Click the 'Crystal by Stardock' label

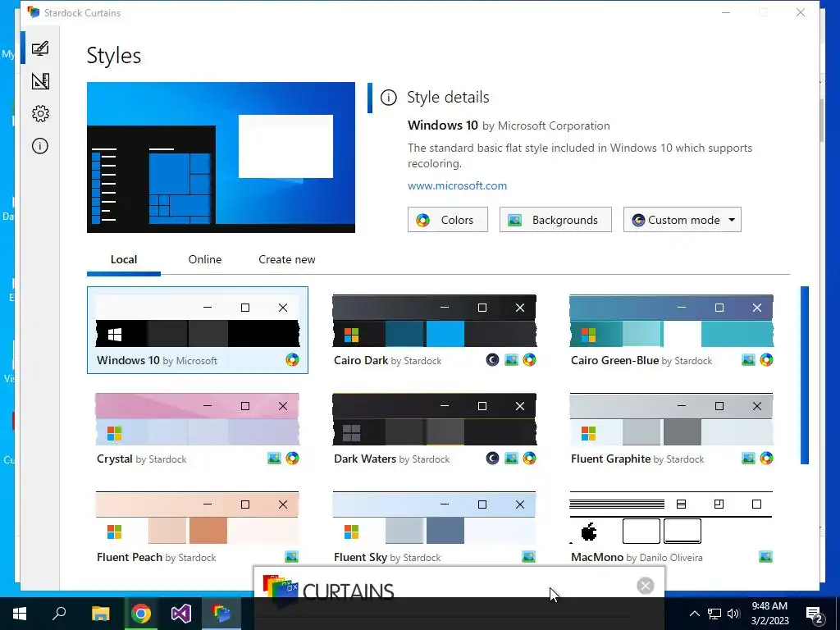[141, 459]
